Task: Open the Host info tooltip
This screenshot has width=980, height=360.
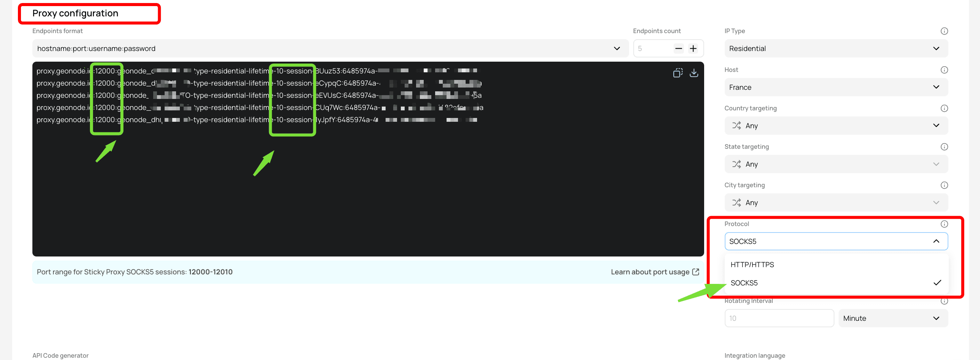Action: point(945,70)
